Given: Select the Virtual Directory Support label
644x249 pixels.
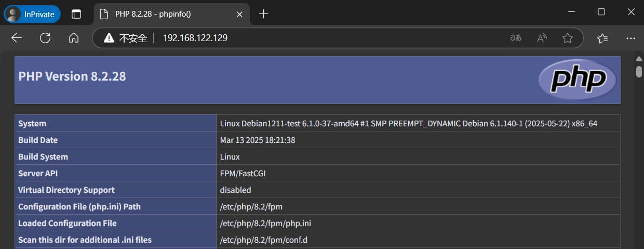Looking at the screenshot, I should pyautogui.click(x=66, y=190).
